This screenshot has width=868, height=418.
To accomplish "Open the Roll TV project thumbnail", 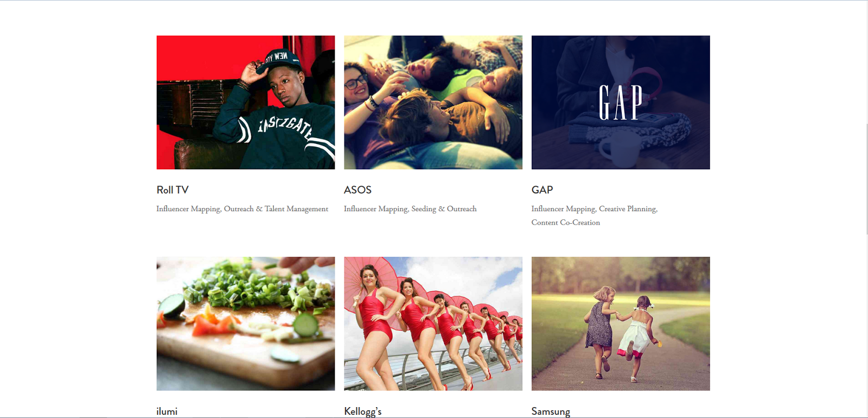I will click(246, 103).
